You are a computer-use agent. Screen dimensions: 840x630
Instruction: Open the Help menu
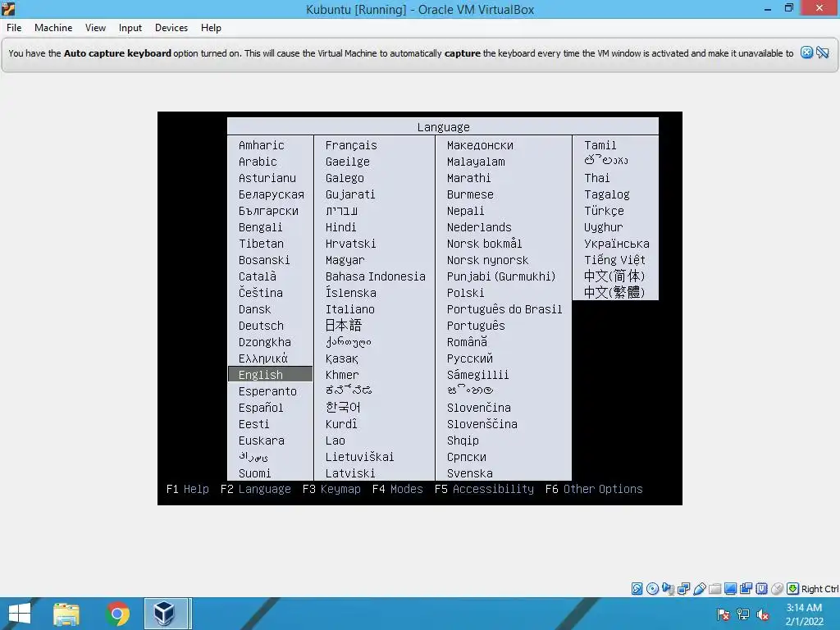pos(211,28)
